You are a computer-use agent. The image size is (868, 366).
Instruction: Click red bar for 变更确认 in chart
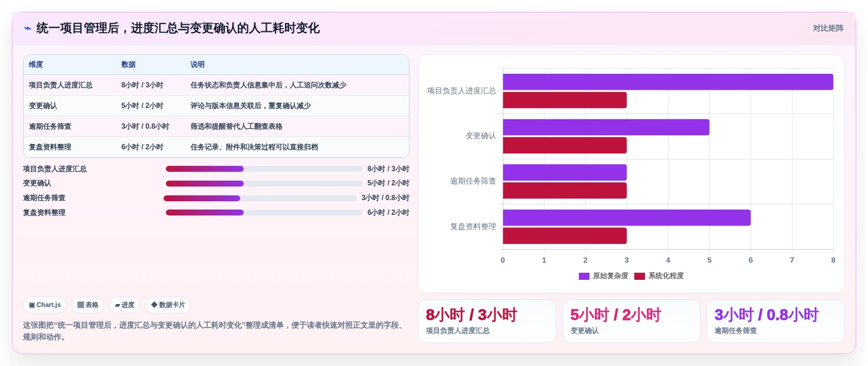tap(565, 145)
